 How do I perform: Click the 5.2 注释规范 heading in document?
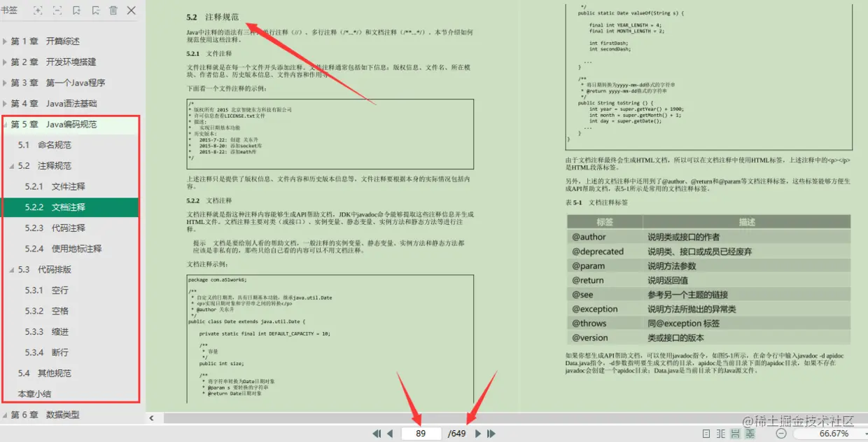213,17
